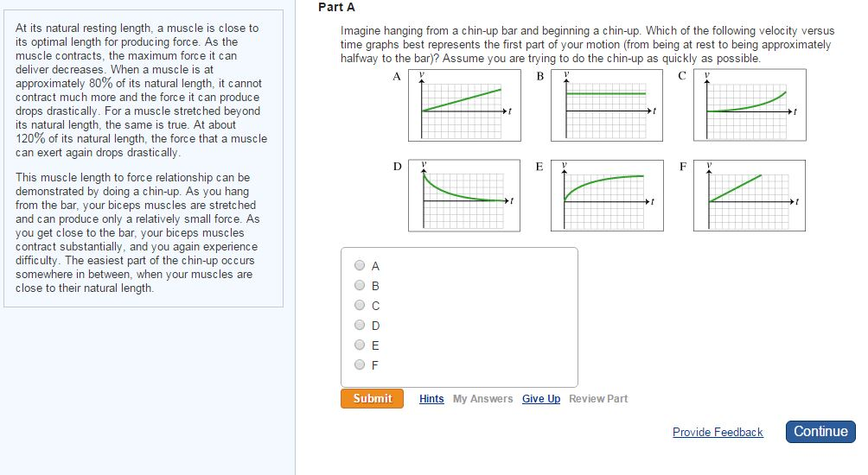Click graph E with leveling-off curve
868x475 pixels.
[607, 195]
